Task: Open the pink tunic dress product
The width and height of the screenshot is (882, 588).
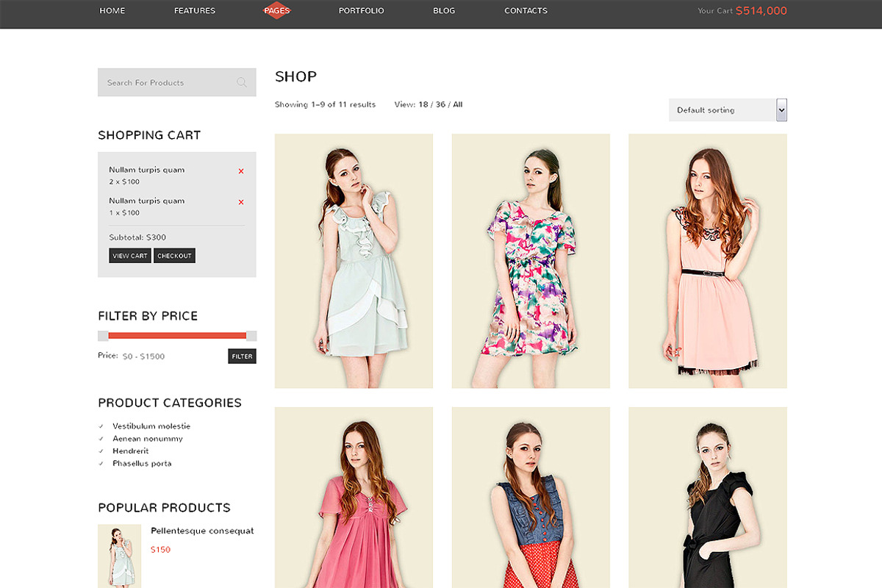Action: click(x=354, y=498)
